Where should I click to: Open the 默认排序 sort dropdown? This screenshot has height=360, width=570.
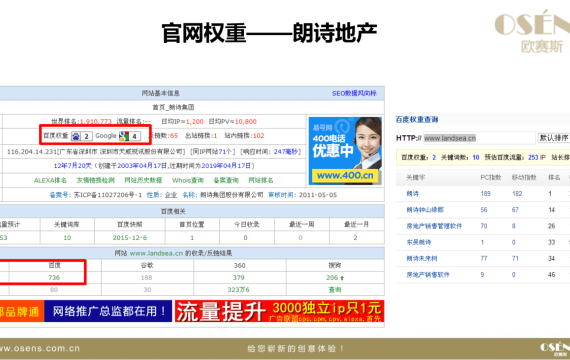point(554,138)
